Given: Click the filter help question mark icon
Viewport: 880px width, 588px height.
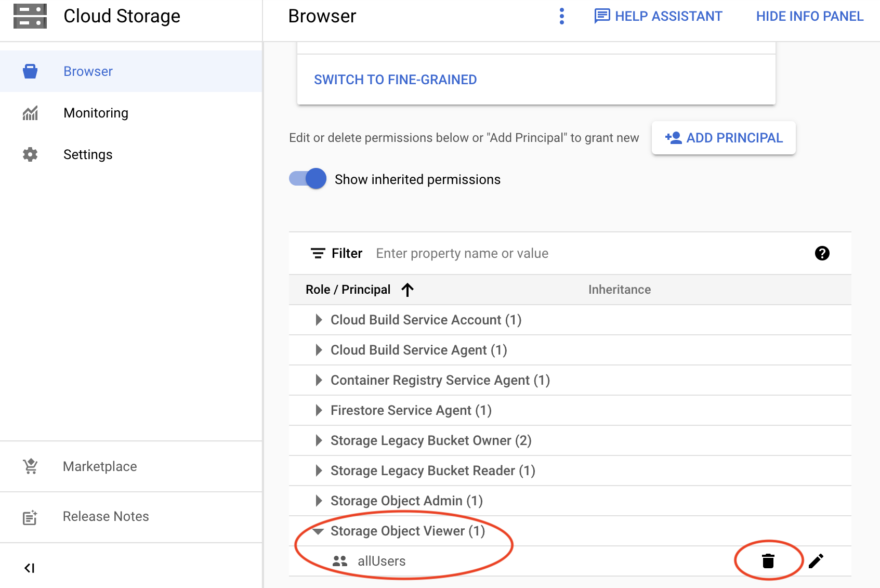Looking at the screenshot, I should [x=822, y=253].
